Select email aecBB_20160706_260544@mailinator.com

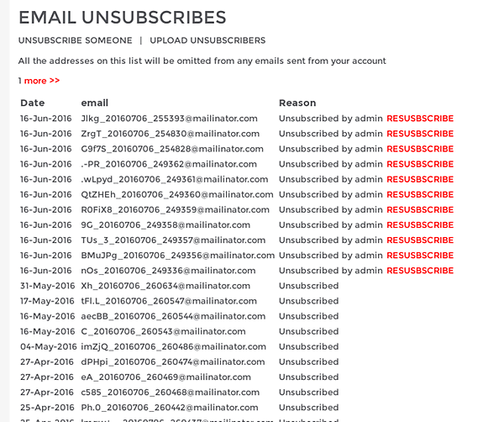pos(173,316)
